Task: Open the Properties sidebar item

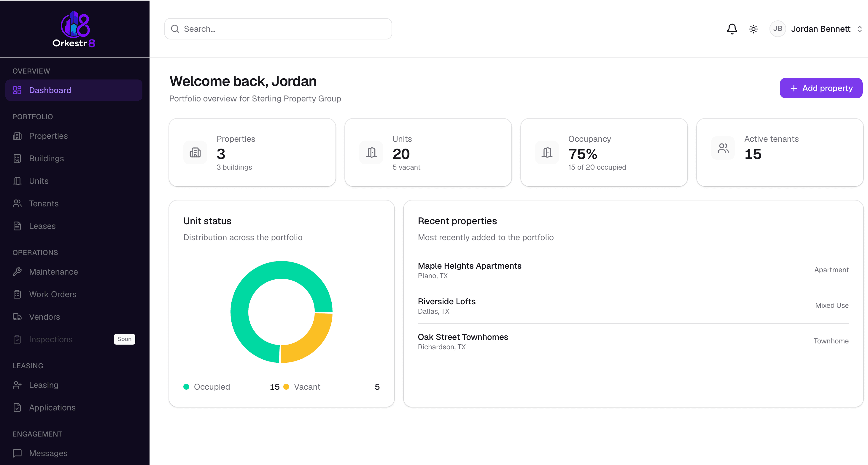Action: click(74, 136)
